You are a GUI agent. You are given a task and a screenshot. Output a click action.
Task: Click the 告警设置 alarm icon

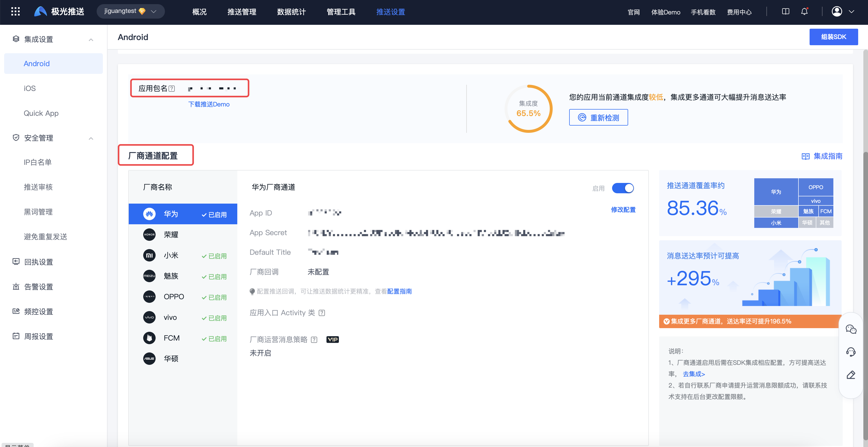tap(16, 286)
